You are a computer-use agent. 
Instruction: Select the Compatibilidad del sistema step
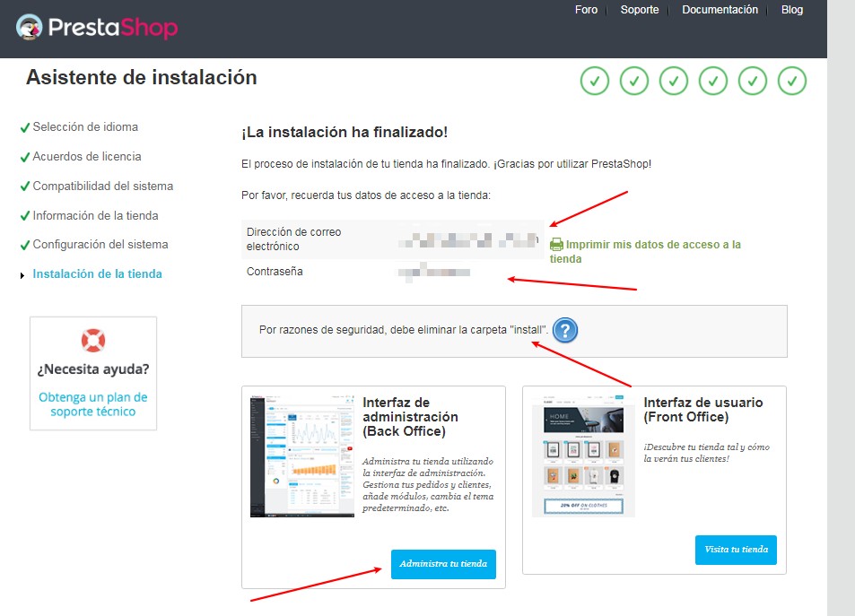click(102, 187)
